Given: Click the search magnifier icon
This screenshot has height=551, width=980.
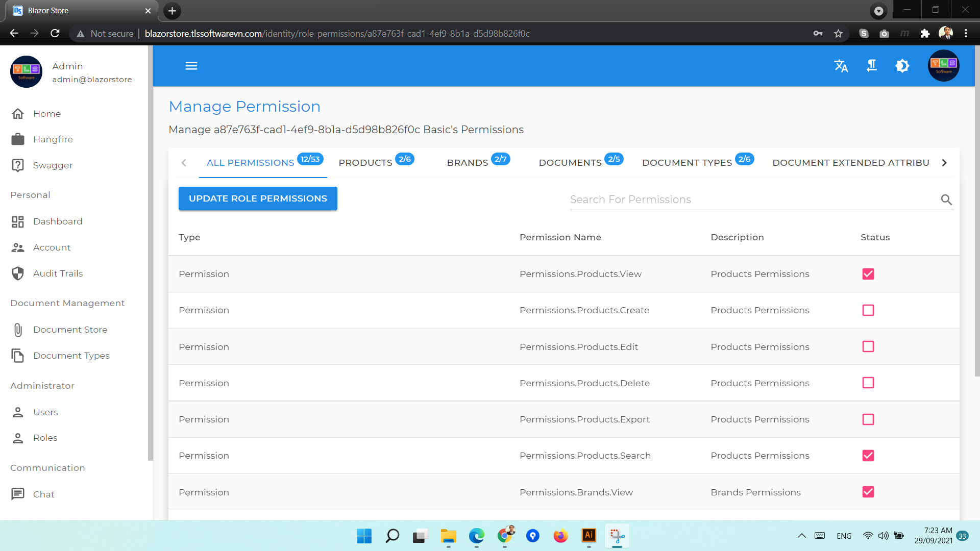Looking at the screenshot, I should tap(946, 199).
